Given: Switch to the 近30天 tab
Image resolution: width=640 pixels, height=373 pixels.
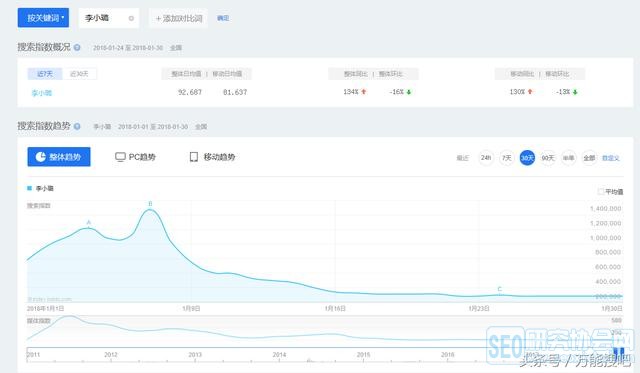Looking at the screenshot, I should (x=79, y=74).
